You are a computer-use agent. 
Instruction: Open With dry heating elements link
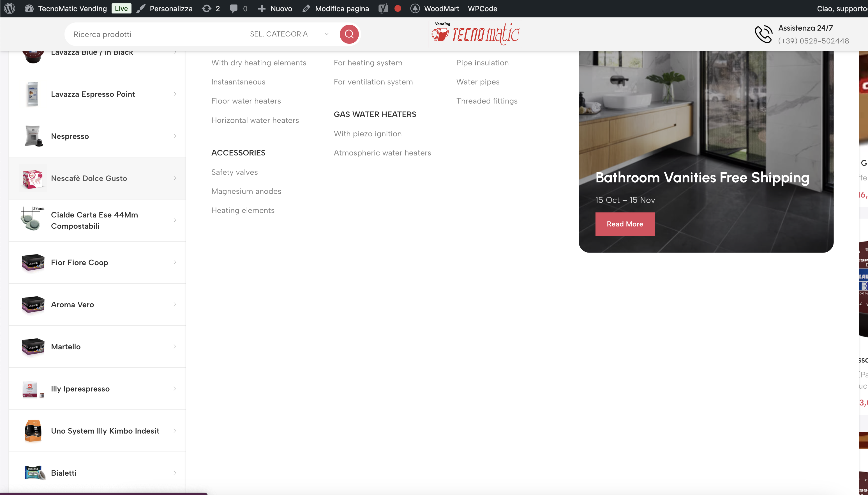(x=259, y=63)
